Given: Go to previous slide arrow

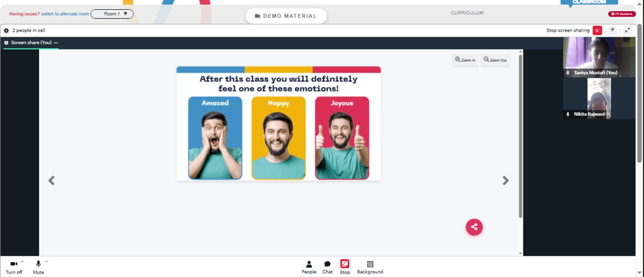Looking at the screenshot, I should pyautogui.click(x=52, y=180).
